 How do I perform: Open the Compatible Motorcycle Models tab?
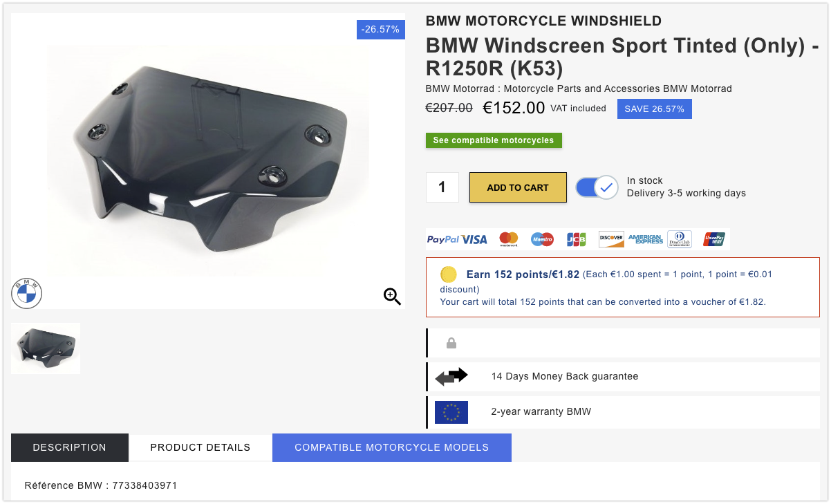point(392,447)
